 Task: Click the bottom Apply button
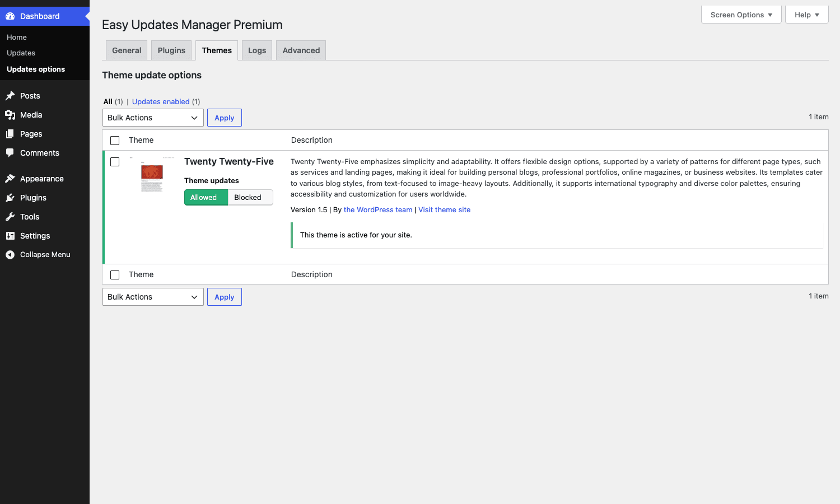225,297
